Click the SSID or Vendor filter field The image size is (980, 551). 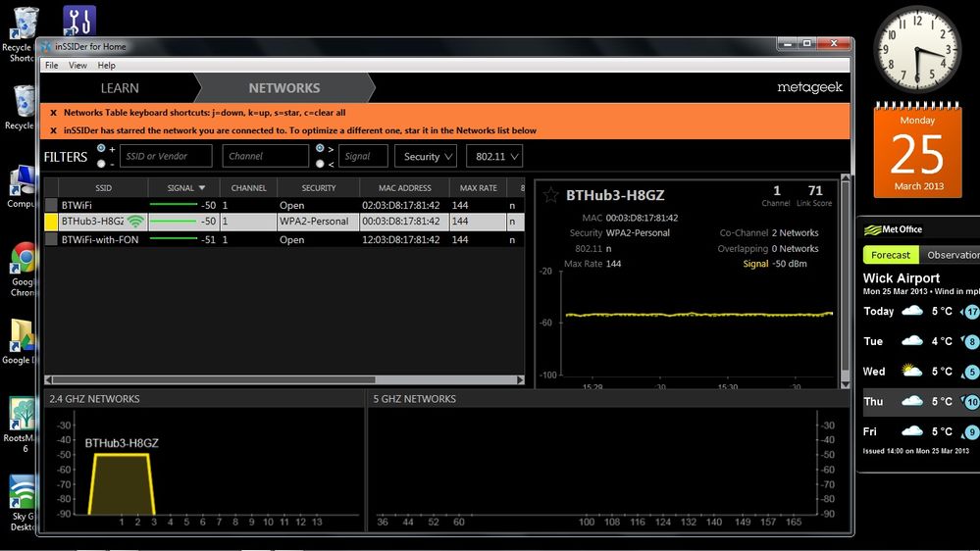(166, 156)
